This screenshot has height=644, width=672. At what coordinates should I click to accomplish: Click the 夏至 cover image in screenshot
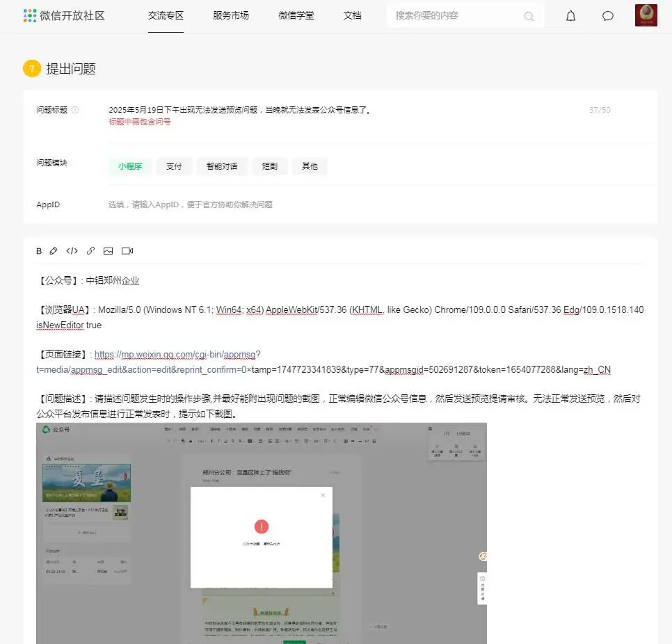pos(86,483)
